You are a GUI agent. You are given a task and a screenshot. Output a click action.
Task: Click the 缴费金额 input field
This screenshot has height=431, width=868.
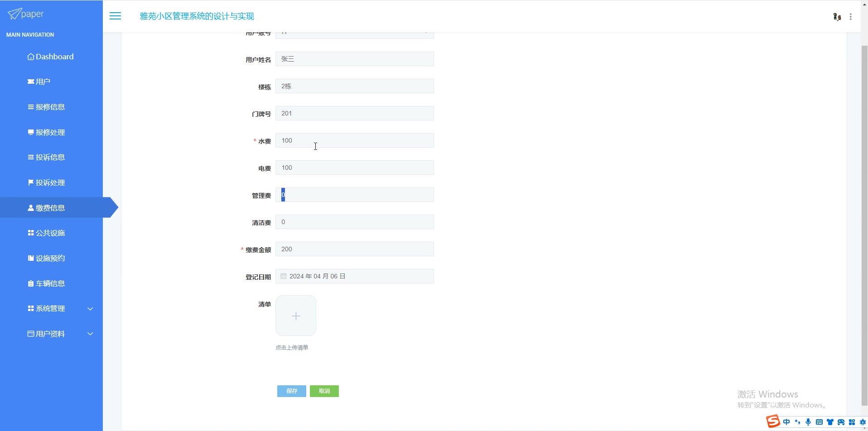[355, 249]
